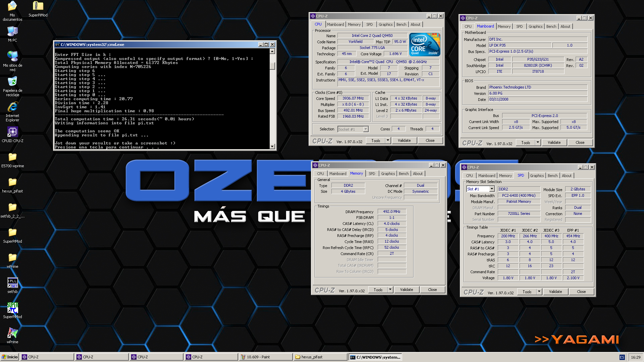Open the SuperPiMod zip archive icon
The width and height of the screenshot is (644, 362).
tap(38, 8)
